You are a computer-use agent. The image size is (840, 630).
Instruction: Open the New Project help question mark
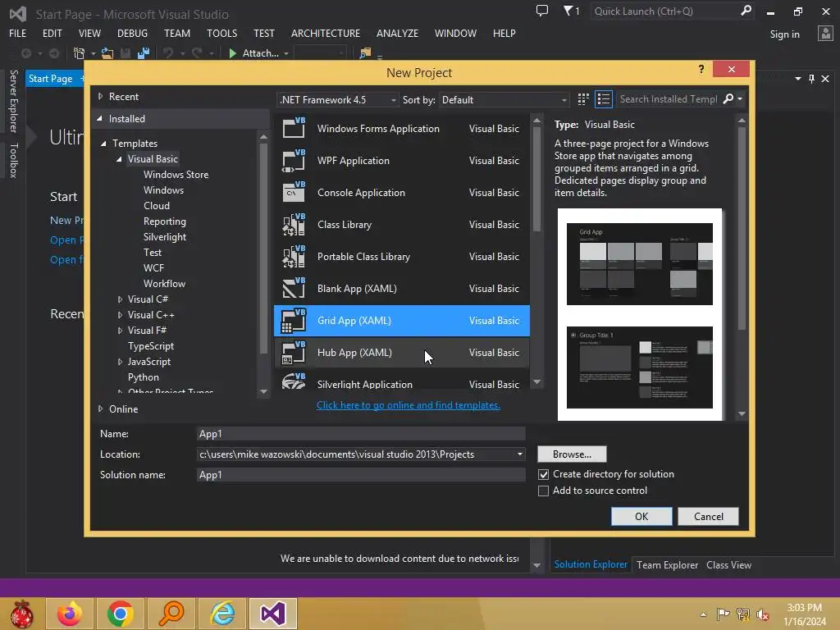tap(701, 69)
